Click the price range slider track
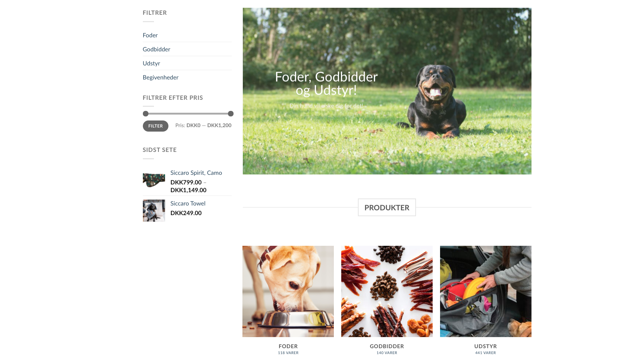 [188, 114]
